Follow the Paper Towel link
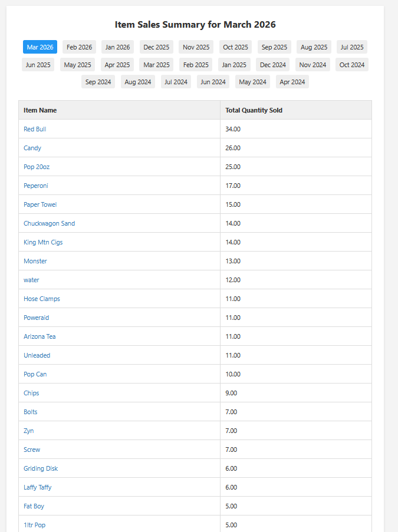Image resolution: width=398 pixels, height=532 pixels. tap(40, 204)
